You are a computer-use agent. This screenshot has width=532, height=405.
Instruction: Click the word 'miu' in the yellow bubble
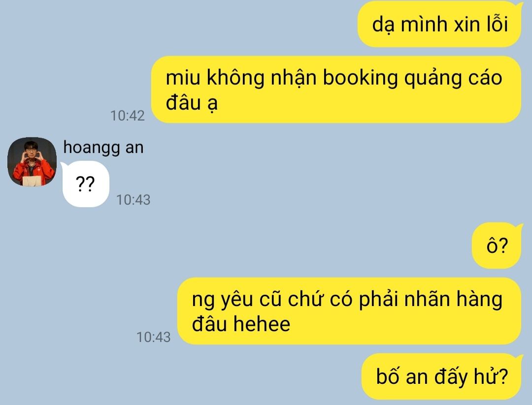click(x=183, y=78)
